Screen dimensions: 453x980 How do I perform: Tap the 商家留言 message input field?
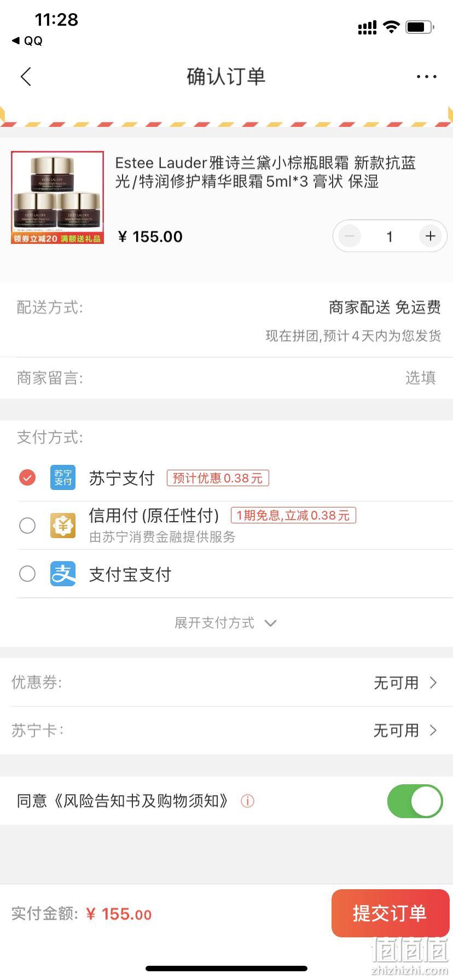click(226, 378)
